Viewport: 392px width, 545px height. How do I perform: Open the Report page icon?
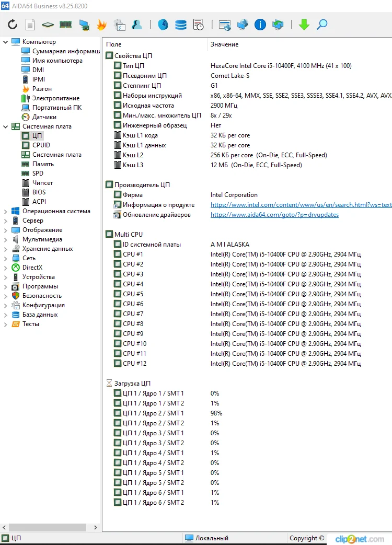tap(30, 25)
